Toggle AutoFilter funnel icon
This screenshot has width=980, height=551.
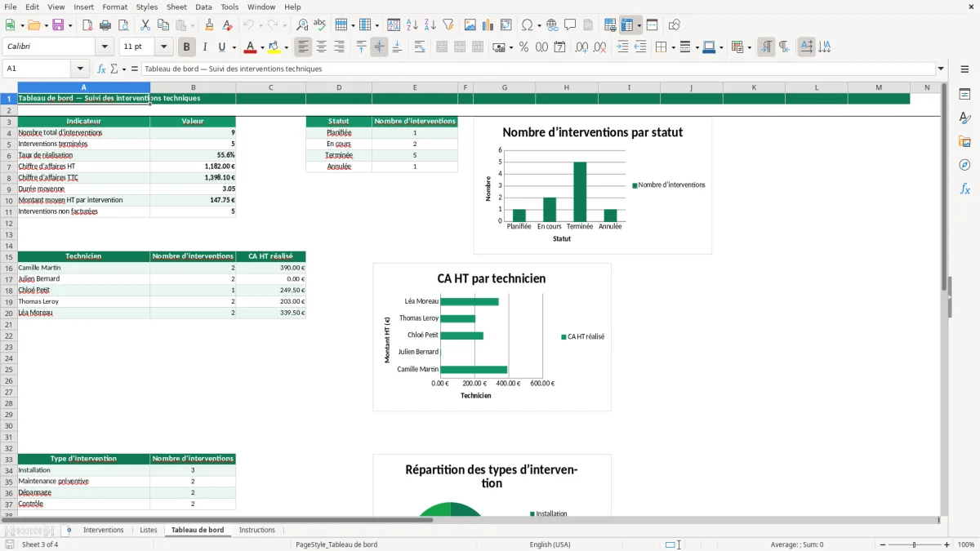click(x=448, y=25)
